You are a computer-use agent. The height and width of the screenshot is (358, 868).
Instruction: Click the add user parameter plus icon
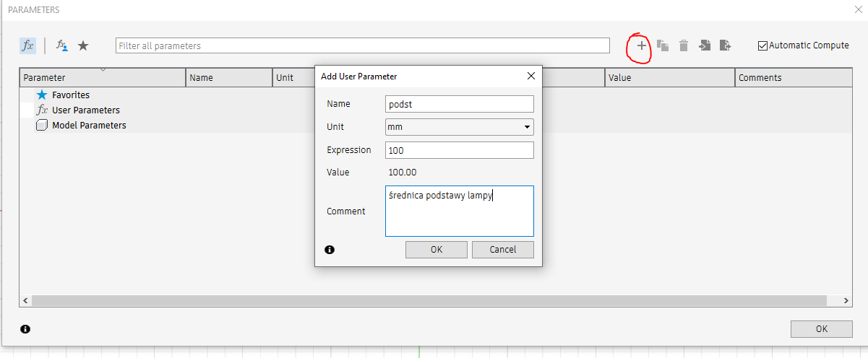pyautogui.click(x=641, y=45)
